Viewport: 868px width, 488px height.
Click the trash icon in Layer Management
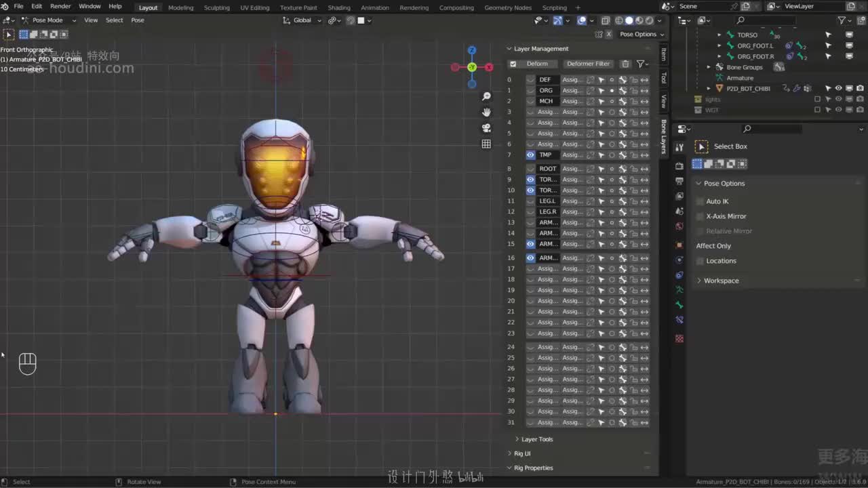(625, 64)
